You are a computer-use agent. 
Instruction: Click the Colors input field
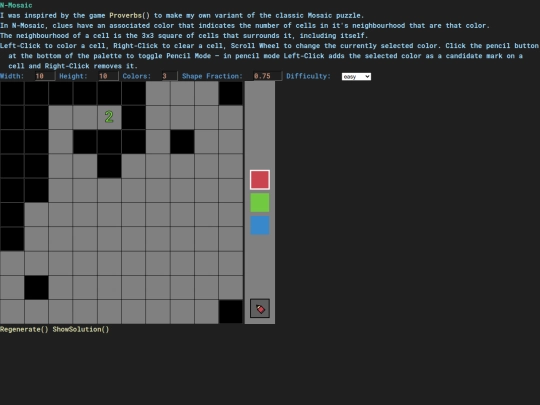pos(169,76)
